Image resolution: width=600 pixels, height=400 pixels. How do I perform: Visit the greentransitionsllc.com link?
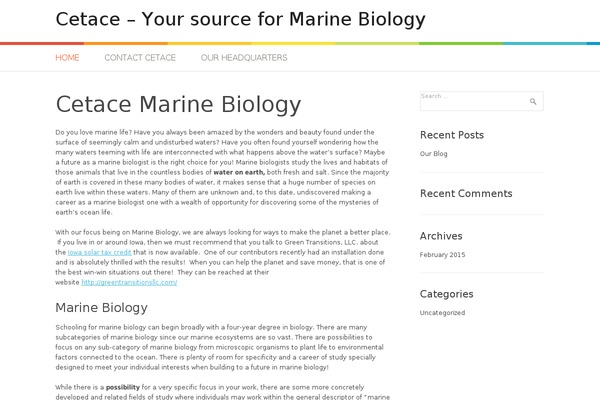(x=129, y=282)
